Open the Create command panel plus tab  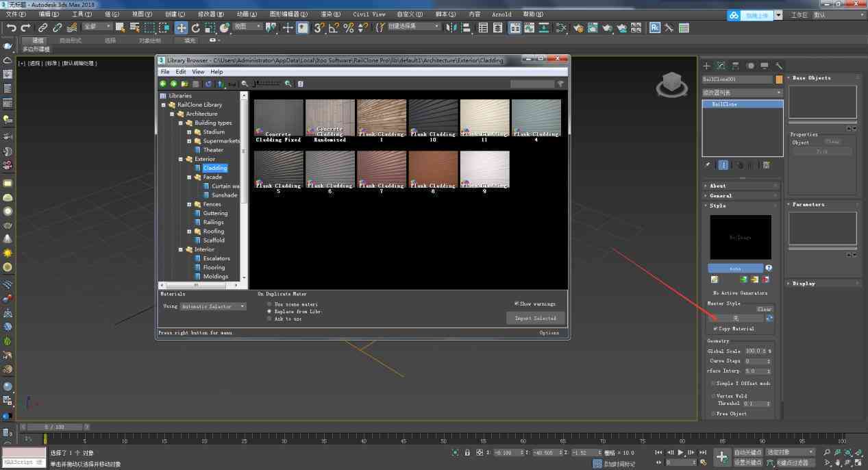[x=707, y=66]
